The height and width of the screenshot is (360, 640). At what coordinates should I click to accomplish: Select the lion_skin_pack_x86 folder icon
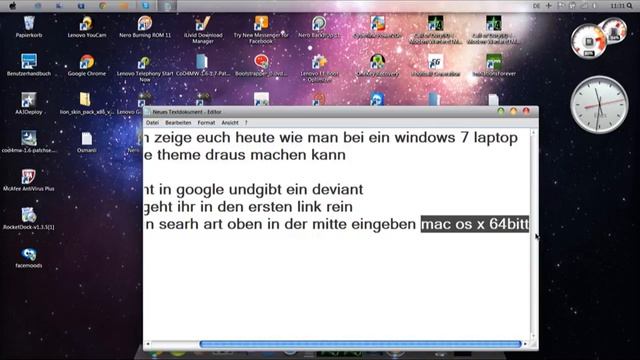(87, 103)
